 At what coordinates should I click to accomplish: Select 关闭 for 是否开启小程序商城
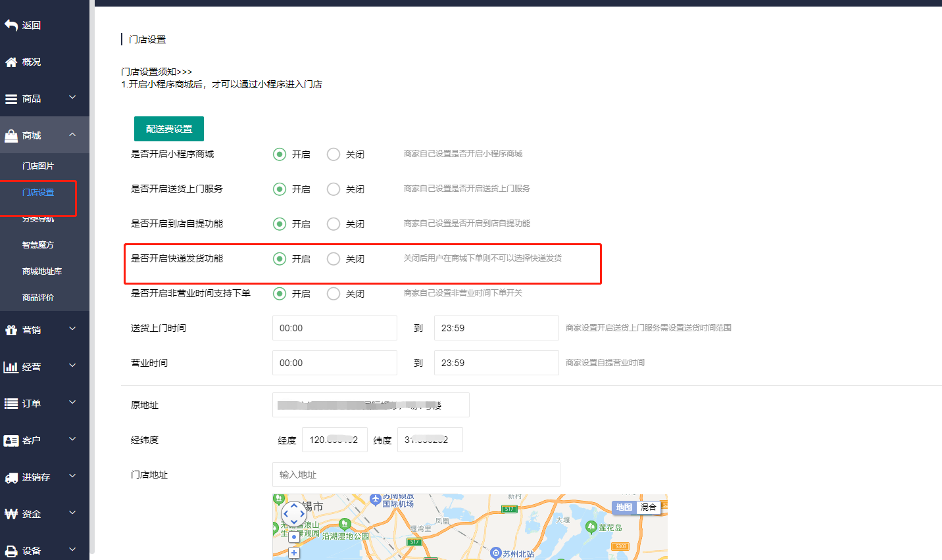click(334, 154)
